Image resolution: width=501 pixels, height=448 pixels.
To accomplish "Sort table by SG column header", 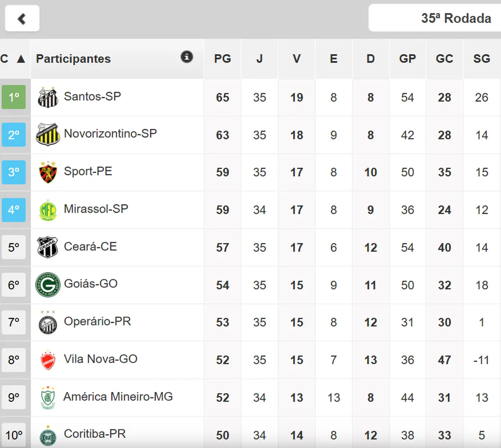I will point(481,59).
